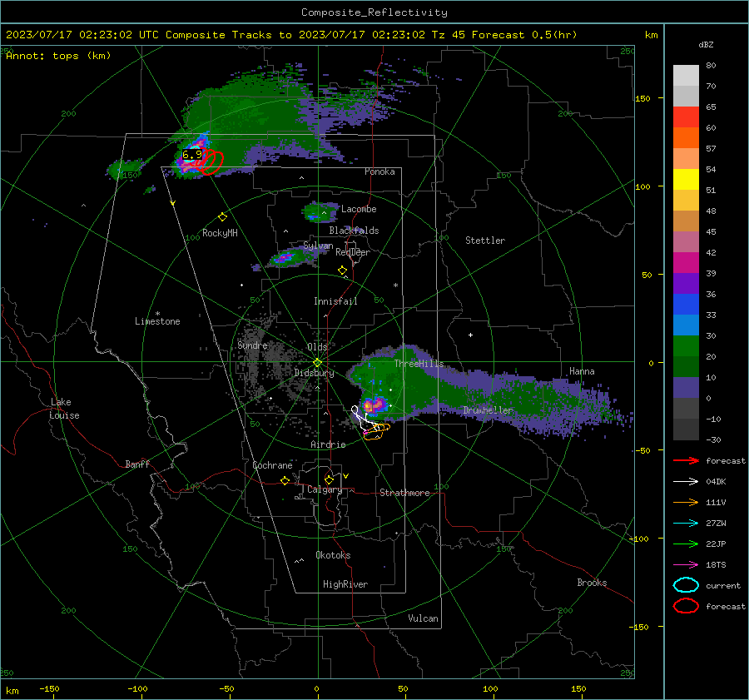This screenshot has height=700, width=749.
Task: Click the Okotoks city label
Action: pyautogui.click(x=333, y=555)
